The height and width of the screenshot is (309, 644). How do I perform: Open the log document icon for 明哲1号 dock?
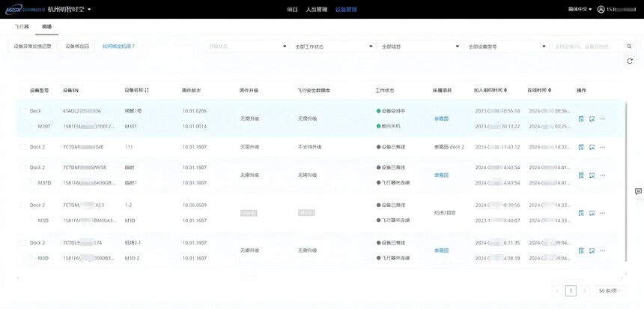tap(581, 119)
